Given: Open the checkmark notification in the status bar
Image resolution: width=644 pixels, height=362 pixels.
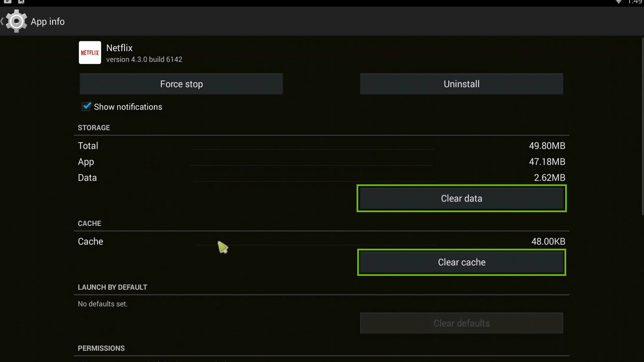Looking at the screenshot, I should tap(8, 2).
